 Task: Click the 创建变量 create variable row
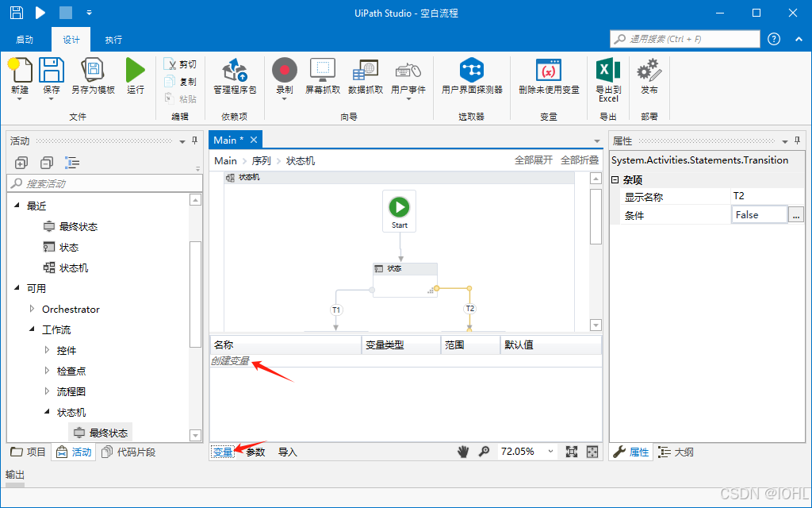coord(405,361)
